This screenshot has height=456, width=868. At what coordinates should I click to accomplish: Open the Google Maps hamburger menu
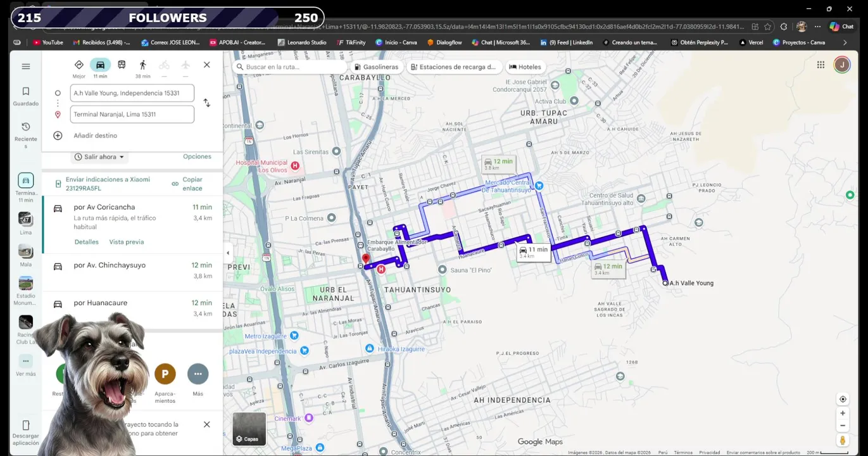[x=25, y=66]
